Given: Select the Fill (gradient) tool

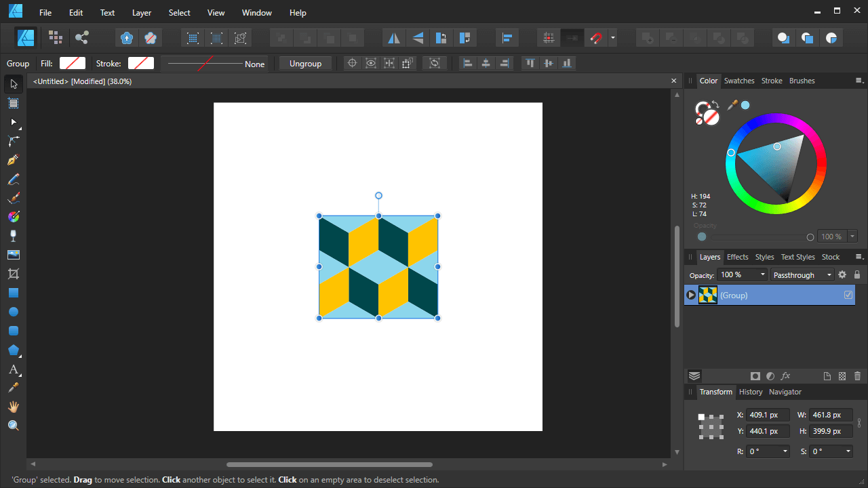Looking at the screenshot, I should (x=14, y=217).
